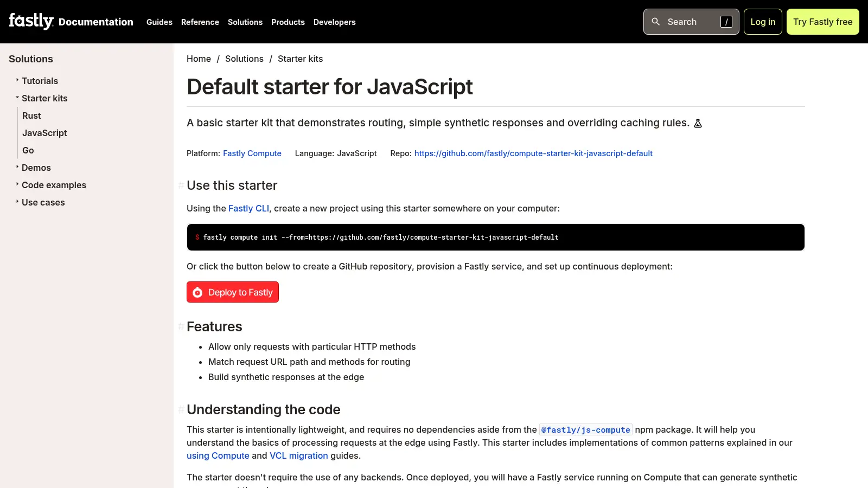Click the slash shortcut key icon
The image size is (868, 488).
726,22
